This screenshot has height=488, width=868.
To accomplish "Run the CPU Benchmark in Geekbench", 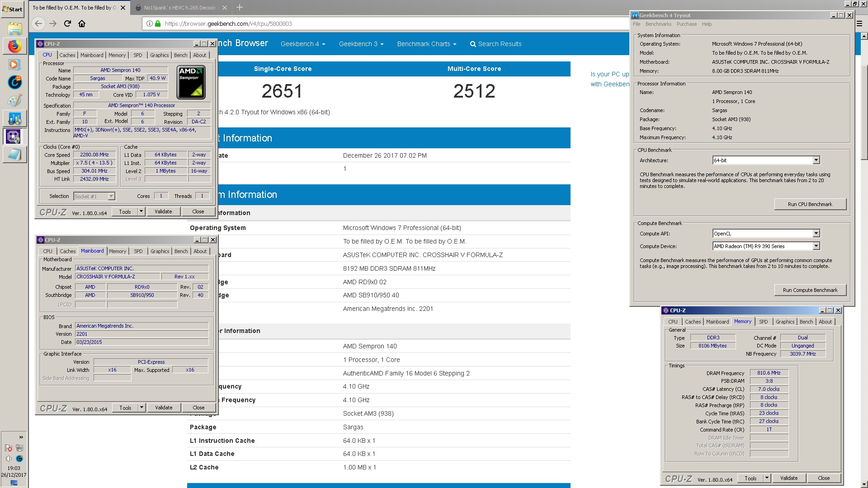I will click(810, 204).
